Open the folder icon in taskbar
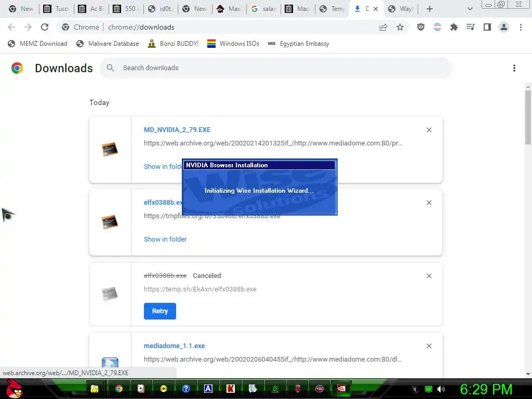 coord(95,389)
